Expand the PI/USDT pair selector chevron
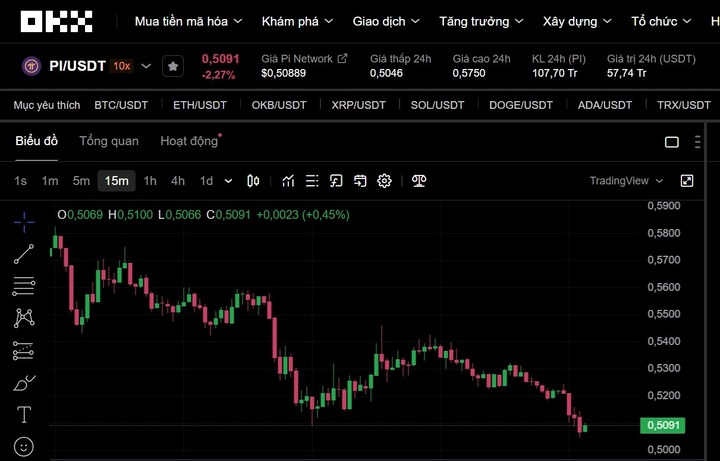This screenshot has height=461, width=720. pyautogui.click(x=146, y=66)
